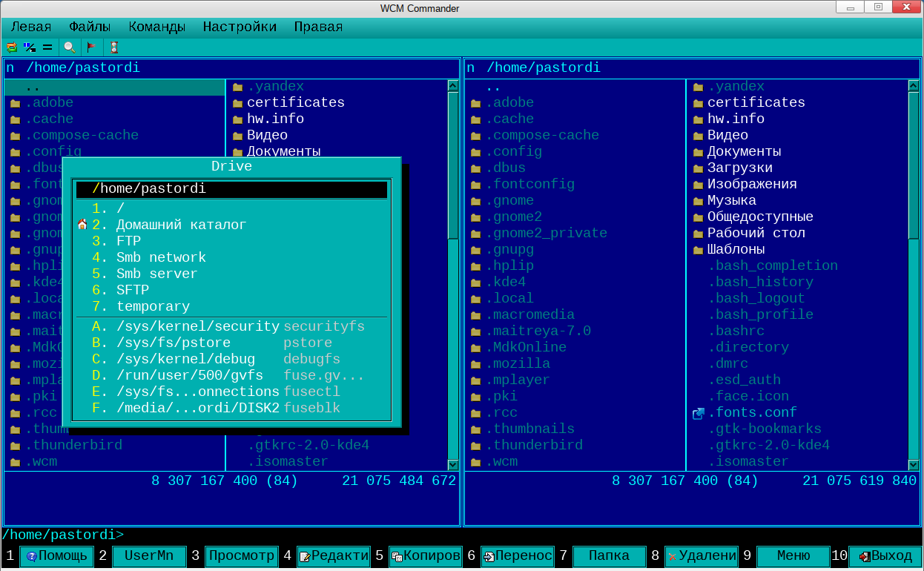The height and width of the screenshot is (571, 924).
Task: Open the Команды menu
Action: pos(156,27)
